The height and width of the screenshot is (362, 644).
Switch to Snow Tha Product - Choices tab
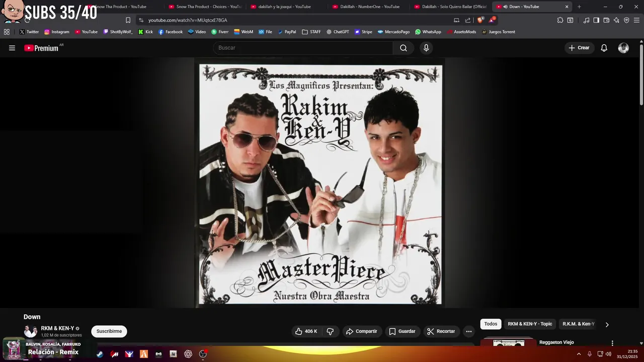[205, 7]
